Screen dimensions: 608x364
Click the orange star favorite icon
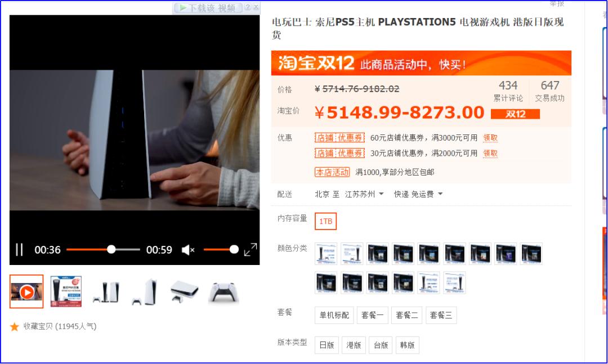[14, 326]
